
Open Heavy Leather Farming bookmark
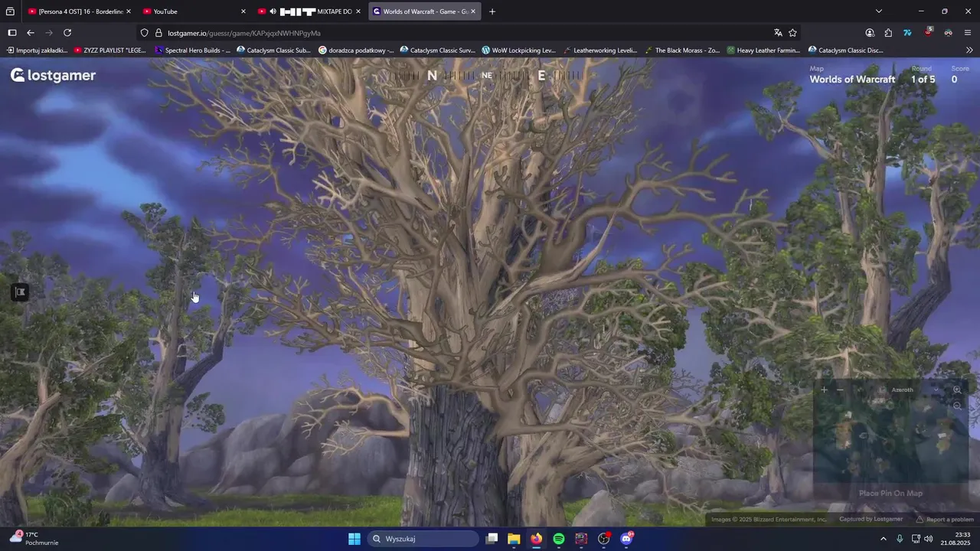click(x=763, y=51)
